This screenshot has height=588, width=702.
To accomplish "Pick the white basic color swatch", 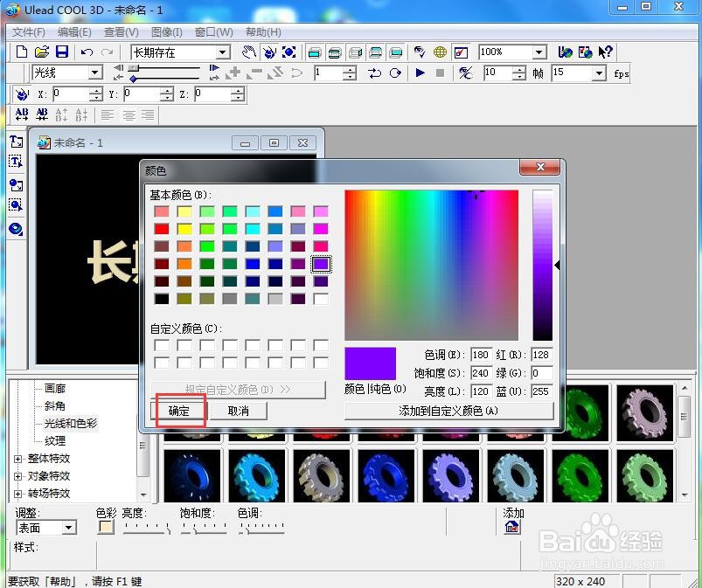I will tap(321, 299).
